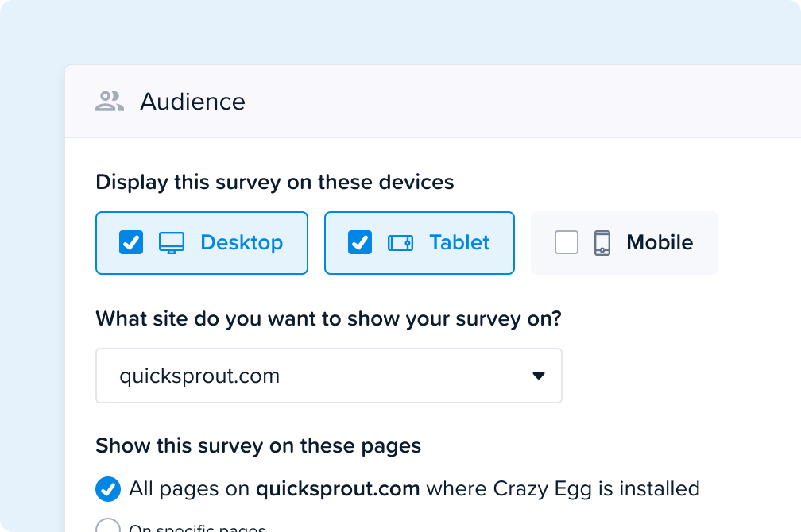The height and width of the screenshot is (532, 801).
Task: Click the Desktop label text
Action: pyautogui.click(x=242, y=242)
